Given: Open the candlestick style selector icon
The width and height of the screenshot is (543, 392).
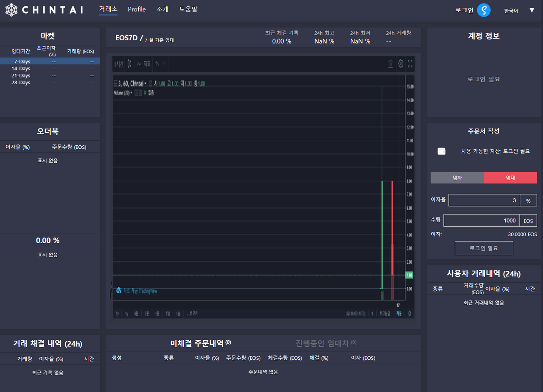Looking at the screenshot, I should (x=129, y=64).
